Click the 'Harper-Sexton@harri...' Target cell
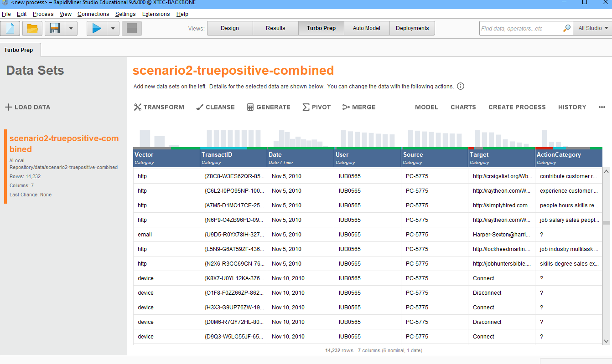612x364 pixels. pos(502,235)
